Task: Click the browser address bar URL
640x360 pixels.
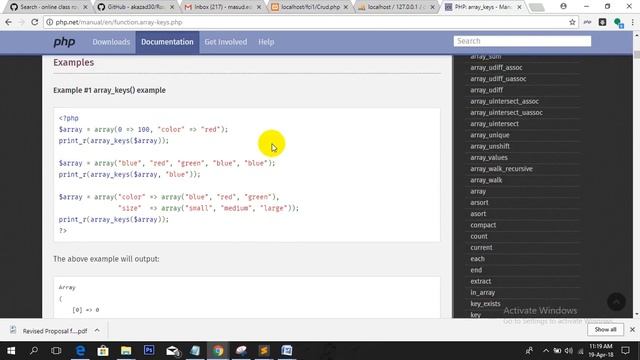Action: tap(119, 22)
